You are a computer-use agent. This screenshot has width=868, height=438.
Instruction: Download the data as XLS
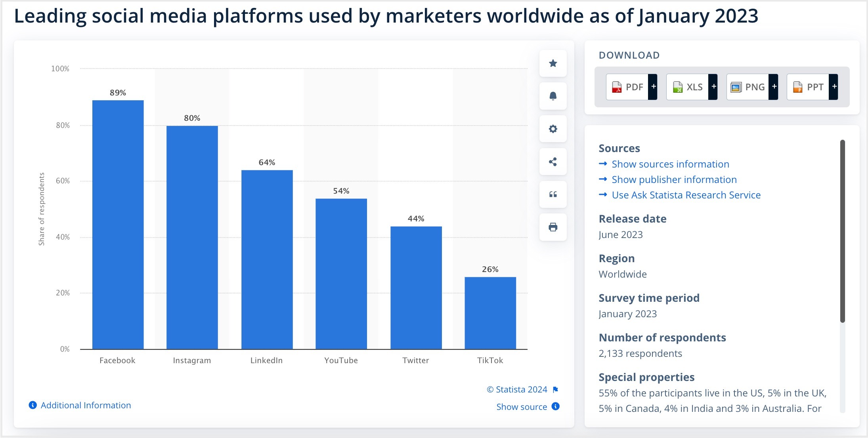click(x=688, y=87)
